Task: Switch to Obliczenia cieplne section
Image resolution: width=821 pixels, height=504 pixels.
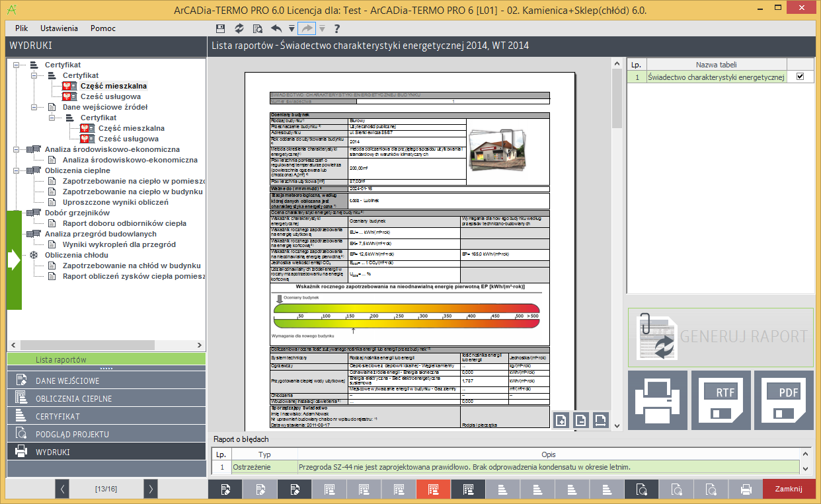Action: [x=106, y=398]
